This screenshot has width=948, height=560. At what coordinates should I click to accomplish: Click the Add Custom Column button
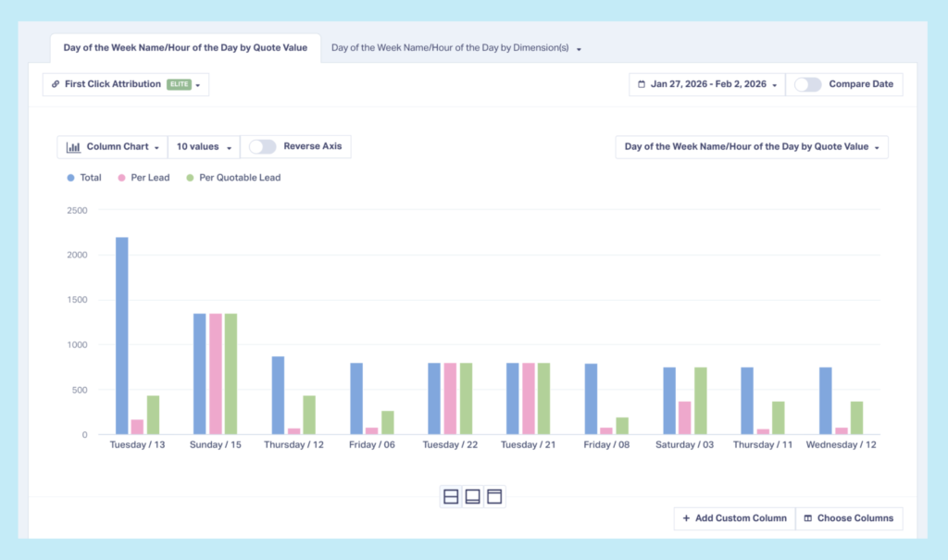pyautogui.click(x=734, y=518)
